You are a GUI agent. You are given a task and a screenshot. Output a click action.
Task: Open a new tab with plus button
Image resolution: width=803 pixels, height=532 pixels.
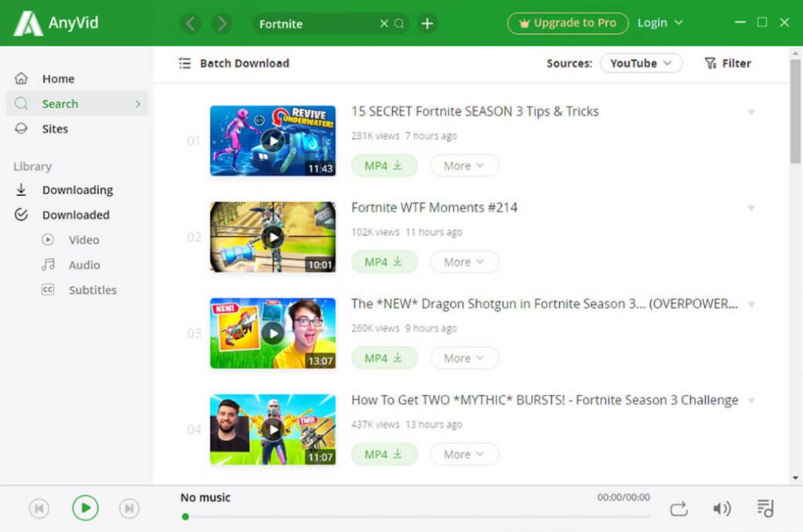pyautogui.click(x=427, y=24)
